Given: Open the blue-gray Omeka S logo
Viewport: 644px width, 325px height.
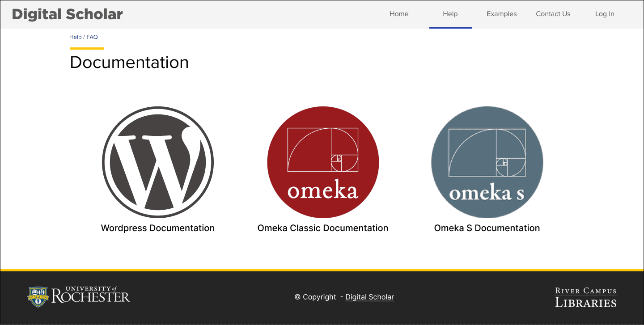Looking at the screenshot, I should click(x=487, y=162).
